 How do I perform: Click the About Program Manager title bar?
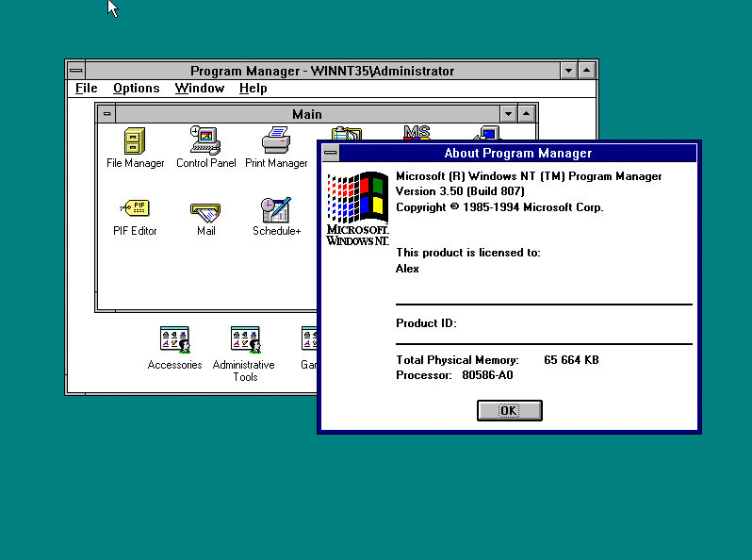pyautogui.click(x=518, y=153)
